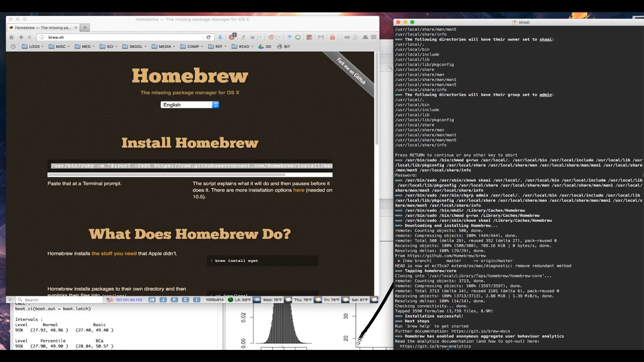Expand the MED bookmark folder

pos(85,46)
